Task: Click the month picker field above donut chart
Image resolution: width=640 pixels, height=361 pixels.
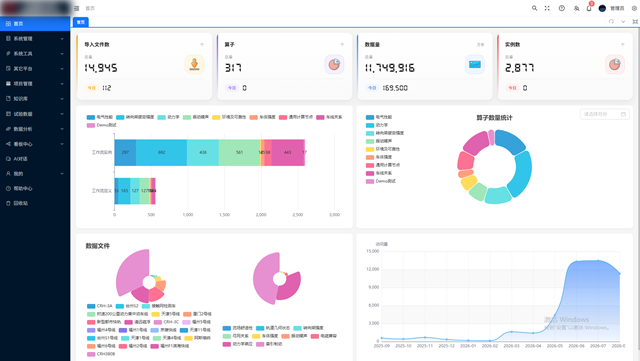Action: pos(604,114)
